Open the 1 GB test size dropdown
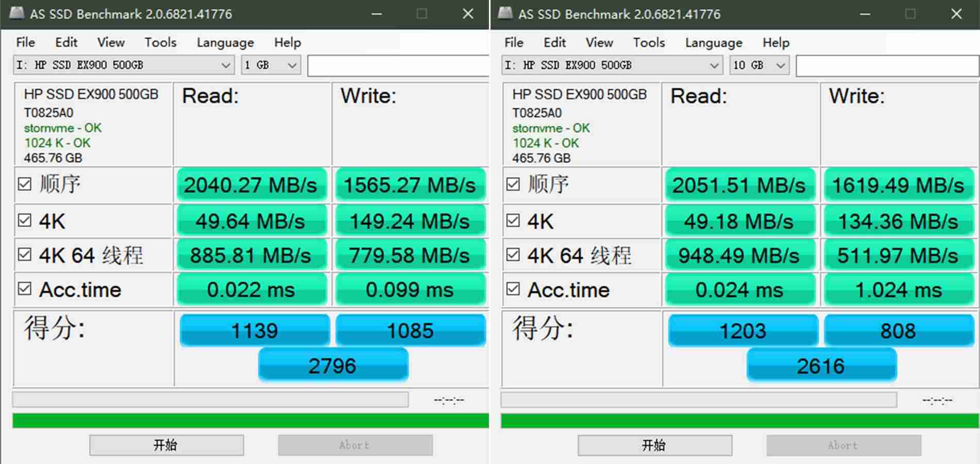Image resolution: width=980 pixels, height=464 pixels. point(271,65)
